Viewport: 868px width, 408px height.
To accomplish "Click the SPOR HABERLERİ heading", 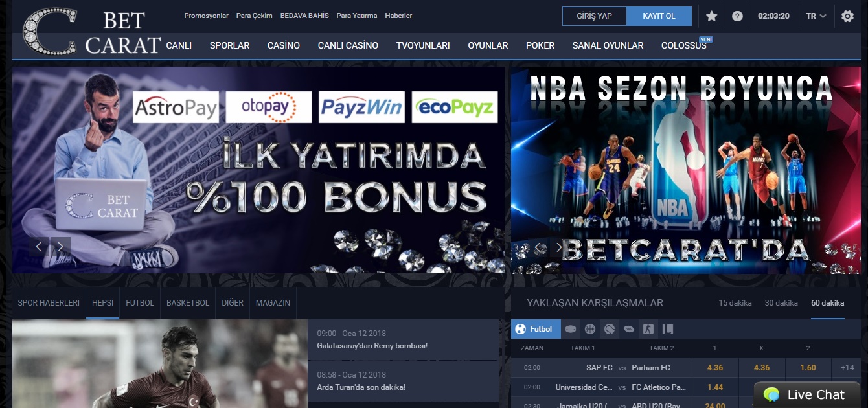I will pyautogui.click(x=49, y=303).
